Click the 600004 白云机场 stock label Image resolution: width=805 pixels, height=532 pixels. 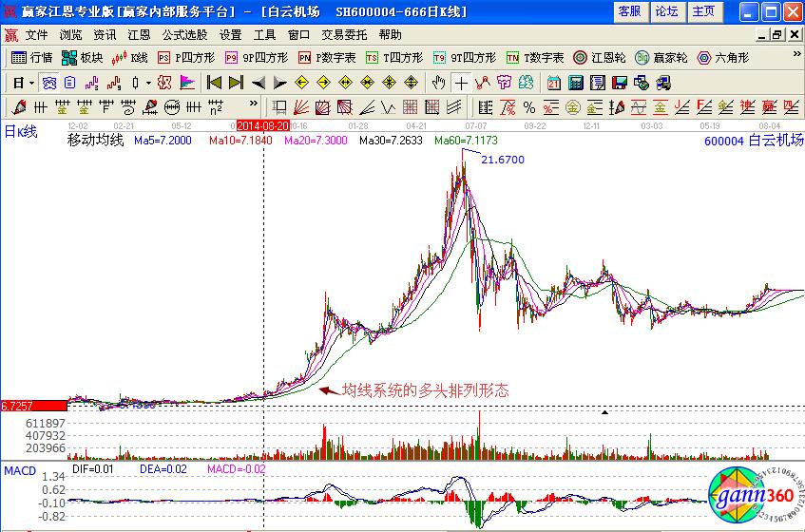point(753,141)
